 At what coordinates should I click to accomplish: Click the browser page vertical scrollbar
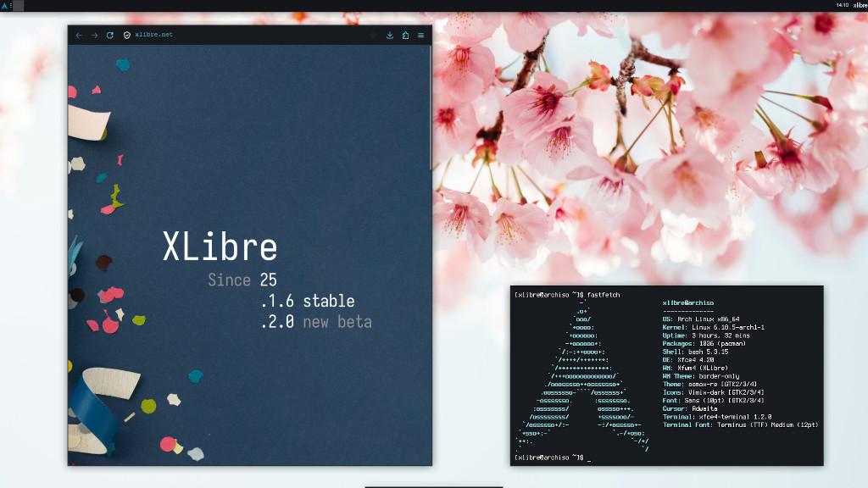430,108
